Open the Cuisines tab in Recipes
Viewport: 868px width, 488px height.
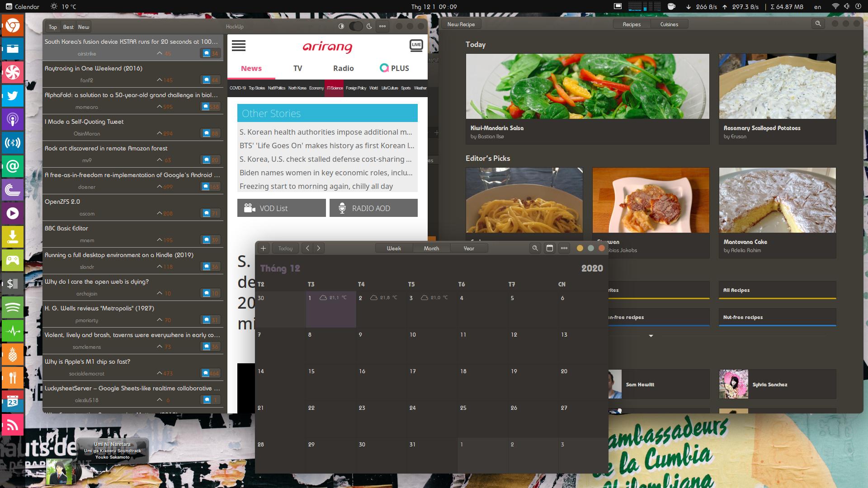pyautogui.click(x=669, y=24)
